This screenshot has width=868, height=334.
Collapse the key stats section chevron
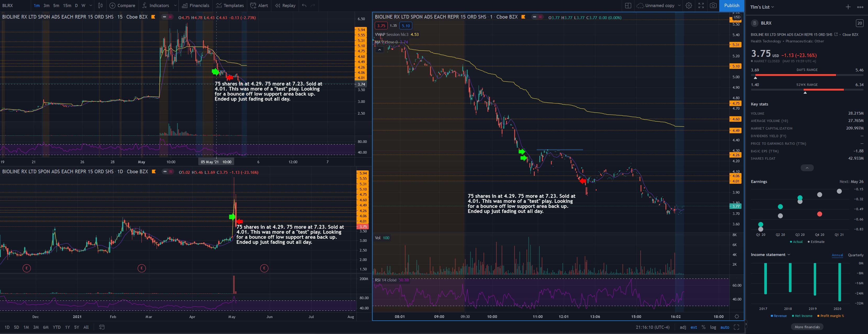click(x=807, y=168)
